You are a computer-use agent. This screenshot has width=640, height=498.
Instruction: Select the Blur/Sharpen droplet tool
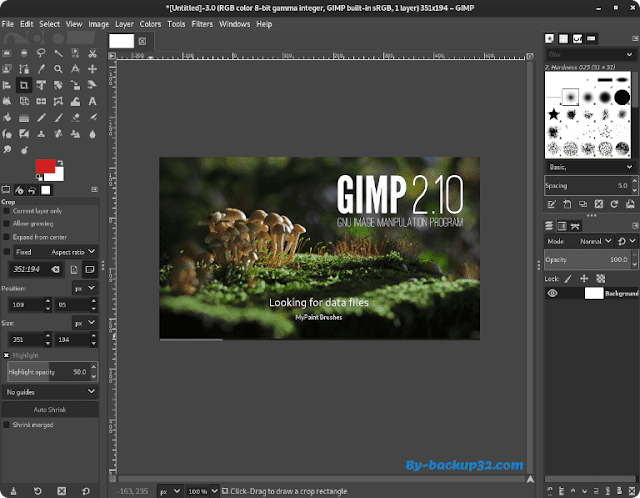(93, 134)
